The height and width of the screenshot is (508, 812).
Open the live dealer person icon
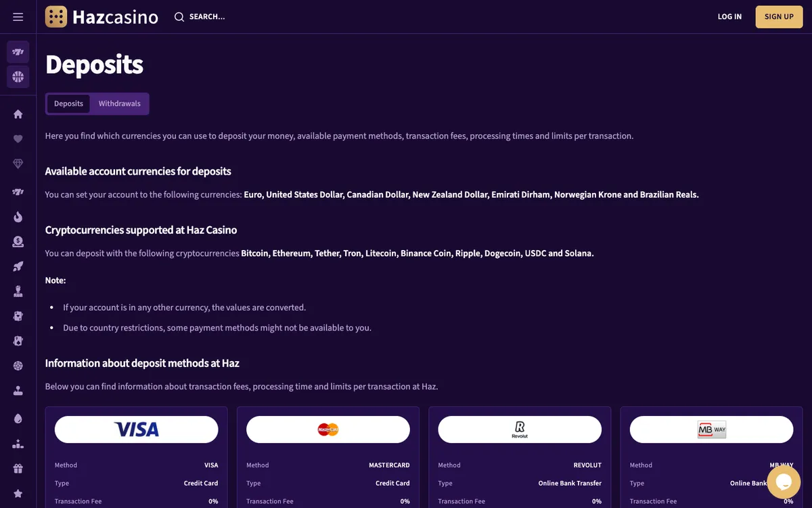point(18,291)
